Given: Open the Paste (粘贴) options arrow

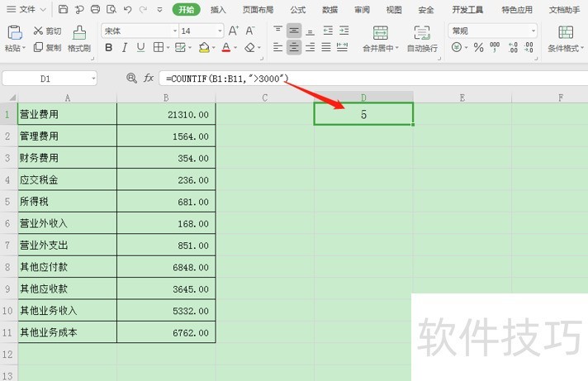Looking at the screenshot, I should 24,48.
